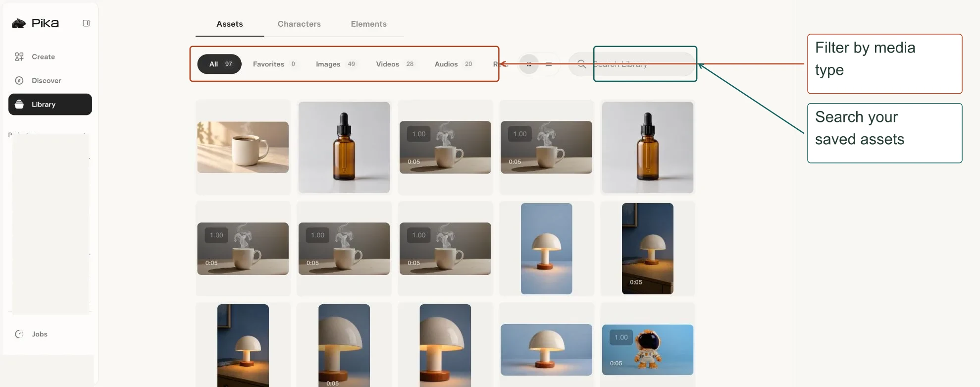Click the Discover compass icon
This screenshot has height=387, width=980.
19,80
